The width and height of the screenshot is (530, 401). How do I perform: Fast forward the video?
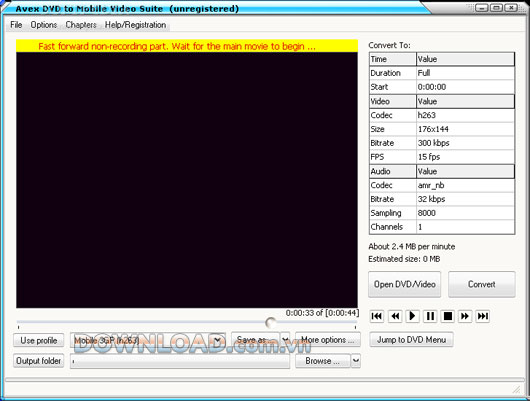(x=465, y=316)
